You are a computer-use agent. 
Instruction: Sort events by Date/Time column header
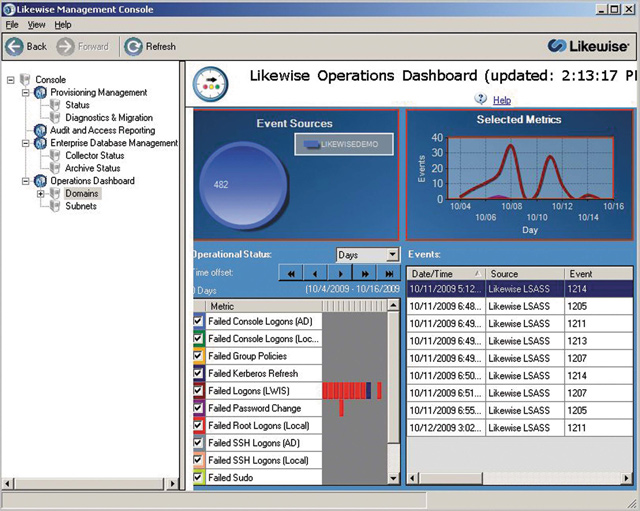(446, 273)
